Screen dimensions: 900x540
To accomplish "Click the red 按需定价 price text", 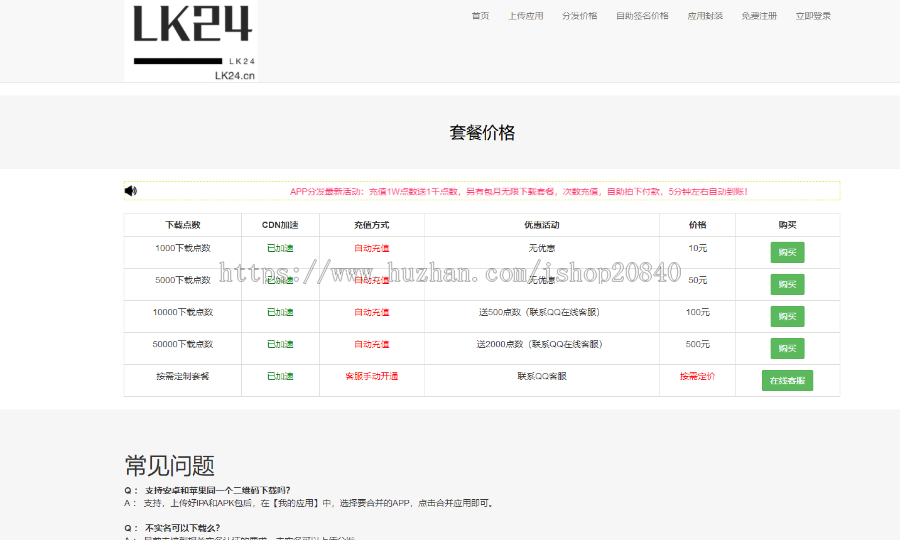I will [x=697, y=376].
